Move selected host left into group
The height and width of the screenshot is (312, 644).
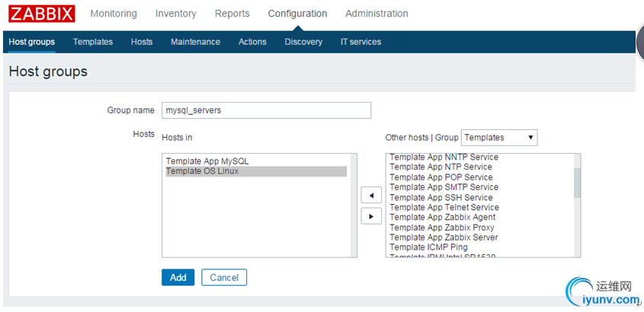coord(371,196)
